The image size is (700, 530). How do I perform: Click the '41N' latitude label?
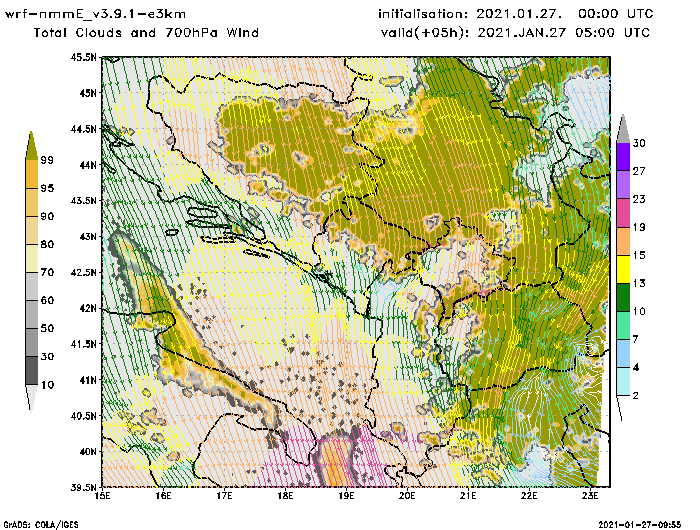[x=88, y=380]
